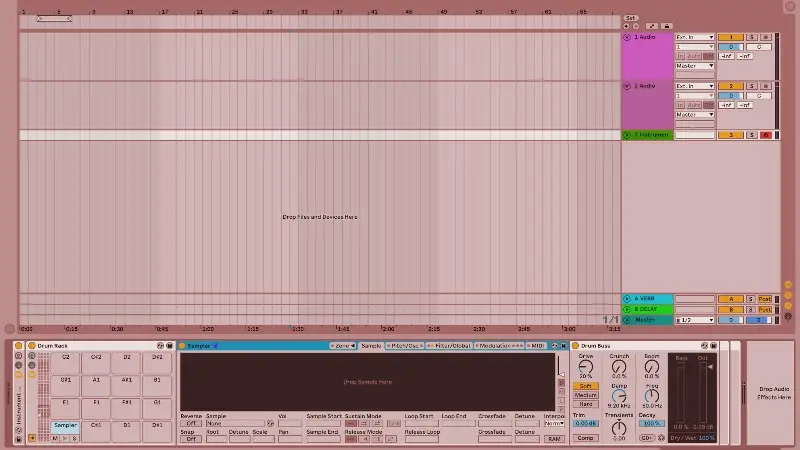Toggle track activator on 2 Audio

731,86
